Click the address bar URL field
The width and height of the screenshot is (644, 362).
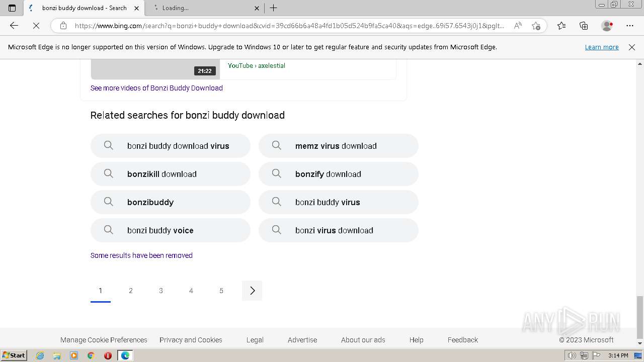[289, 26]
